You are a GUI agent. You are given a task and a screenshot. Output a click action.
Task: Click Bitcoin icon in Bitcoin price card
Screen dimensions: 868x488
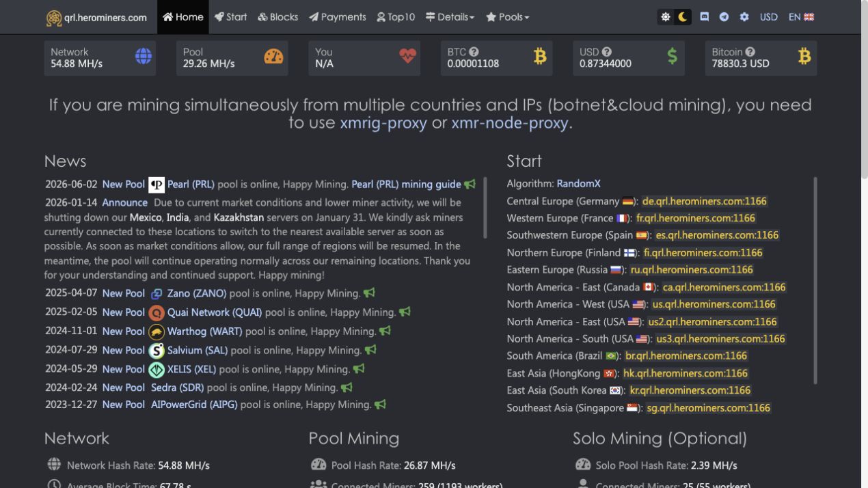click(804, 57)
